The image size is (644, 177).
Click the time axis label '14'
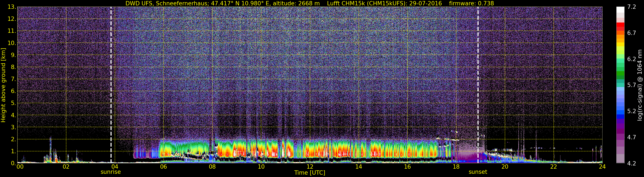tap(358, 167)
